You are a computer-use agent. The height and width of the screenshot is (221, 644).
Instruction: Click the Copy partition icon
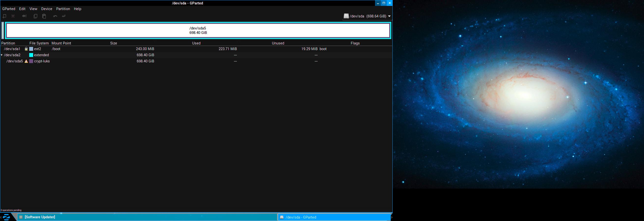36,16
